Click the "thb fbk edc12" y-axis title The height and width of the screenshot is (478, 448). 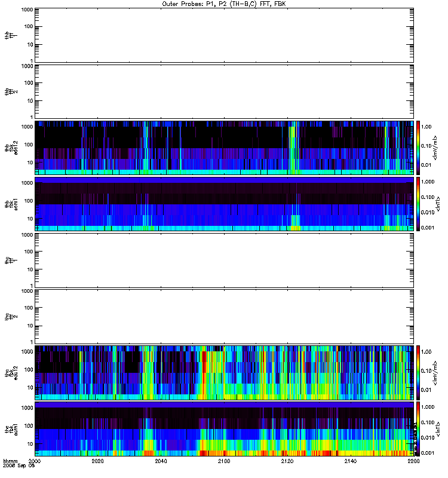pos(11,148)
